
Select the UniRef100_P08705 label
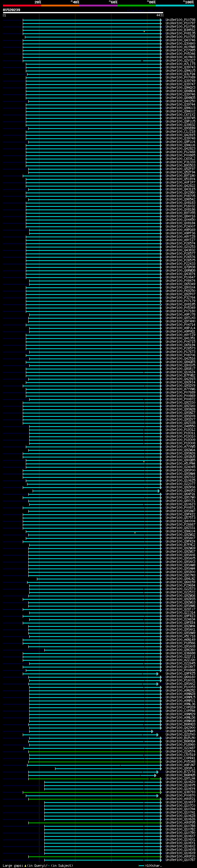pyautogui.click(x=180, y=196)
